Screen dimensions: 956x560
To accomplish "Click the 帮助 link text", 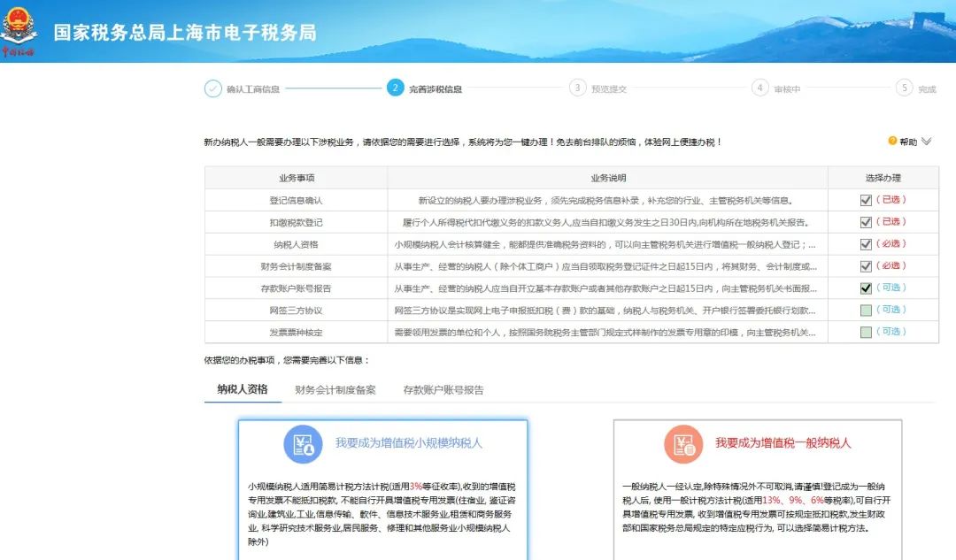I will [x=908, y=142].
